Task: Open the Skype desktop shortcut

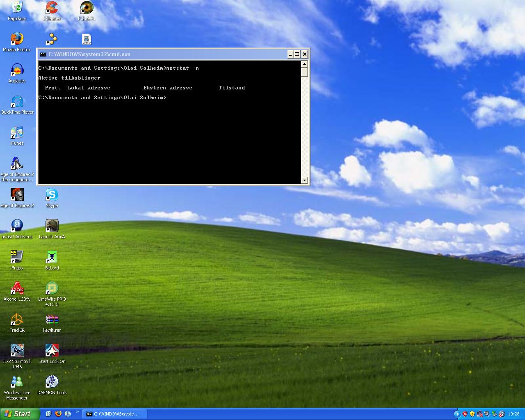Action: [52, 198]
